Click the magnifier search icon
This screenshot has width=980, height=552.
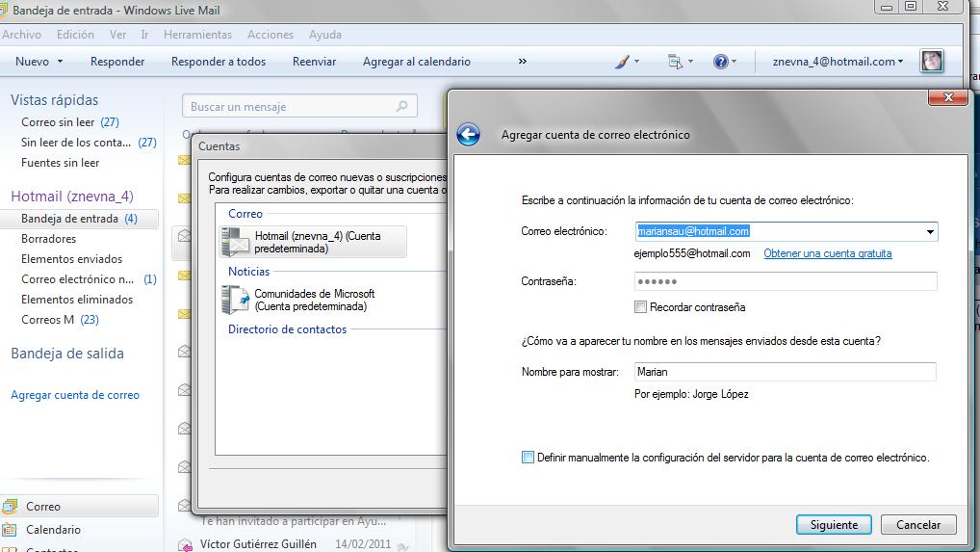click(401, 106)
